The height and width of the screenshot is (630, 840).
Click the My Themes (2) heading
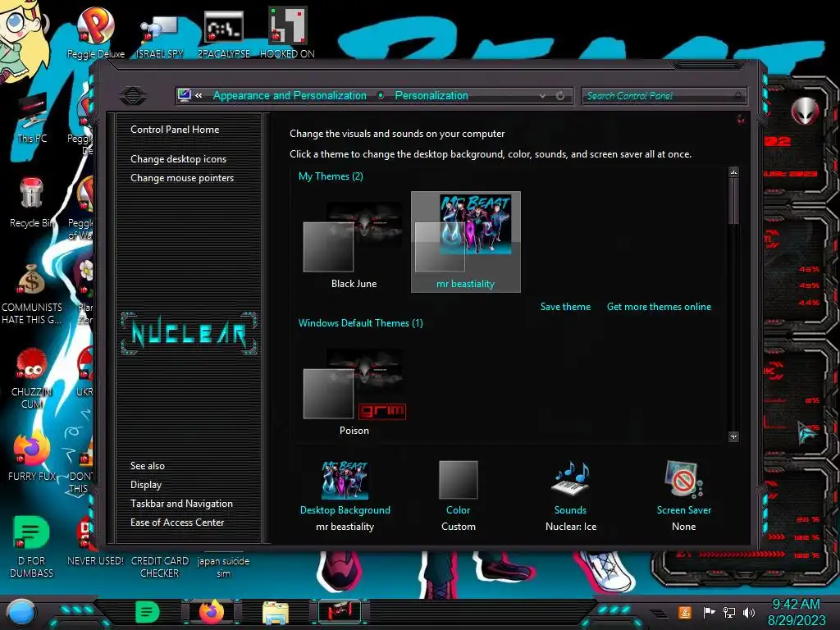331,176
